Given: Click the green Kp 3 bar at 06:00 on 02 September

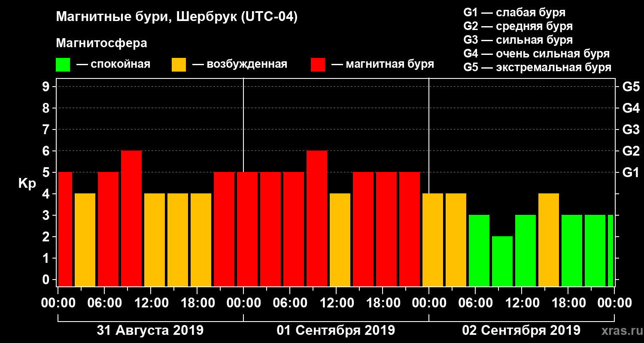Looking at the screenshot, I should pos(479,251).
